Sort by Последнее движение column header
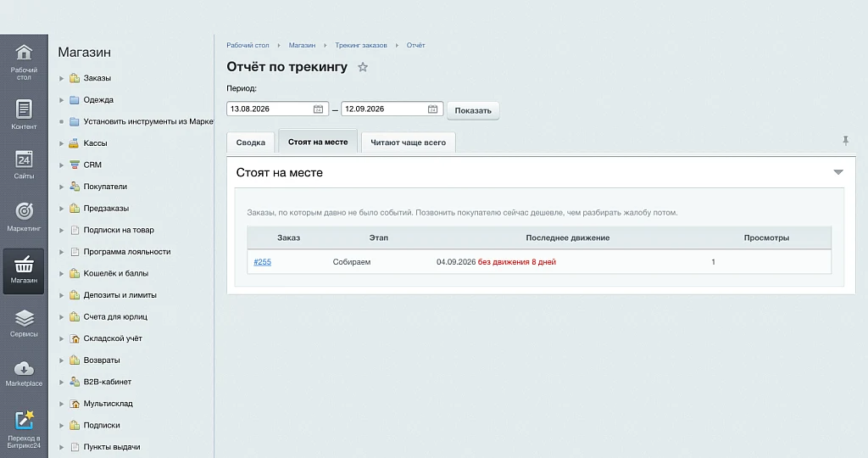The image size is (868, 458). pos(567,237)
